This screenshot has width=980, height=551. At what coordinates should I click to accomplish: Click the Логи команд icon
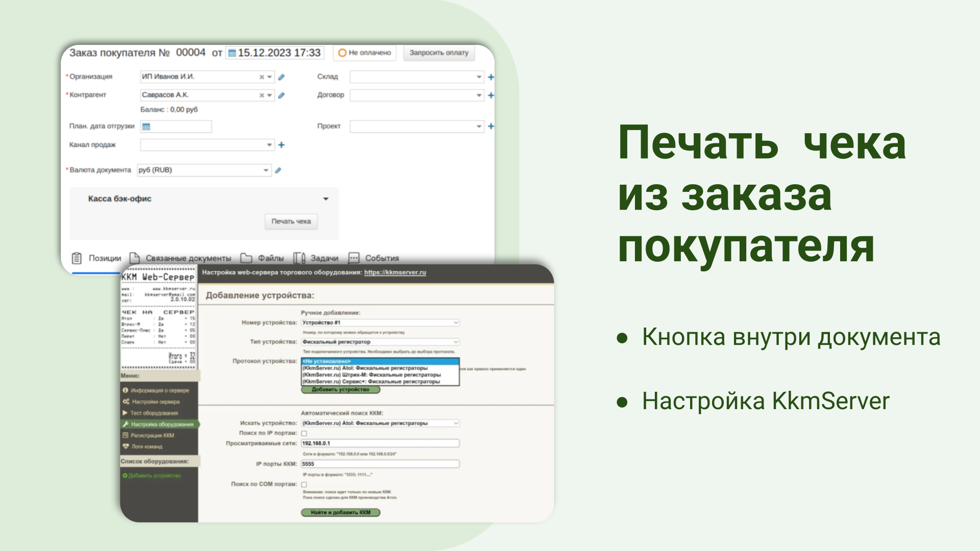pyautogui.click(x=126, y=446)
